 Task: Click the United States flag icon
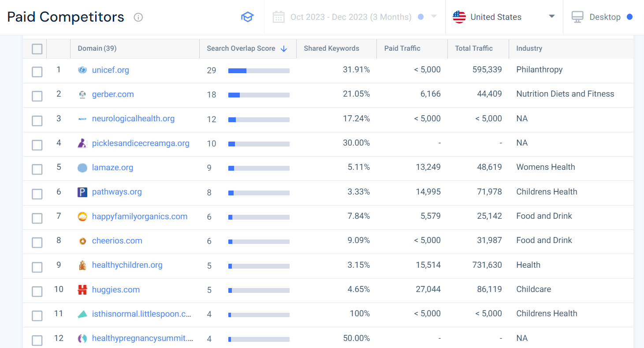pos(459,17)
